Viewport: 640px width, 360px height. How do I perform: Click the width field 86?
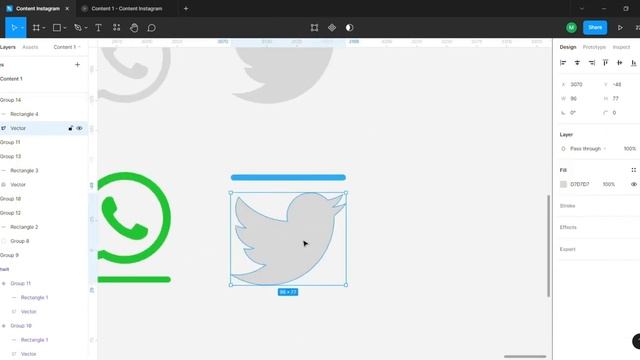tap(574, 99)
